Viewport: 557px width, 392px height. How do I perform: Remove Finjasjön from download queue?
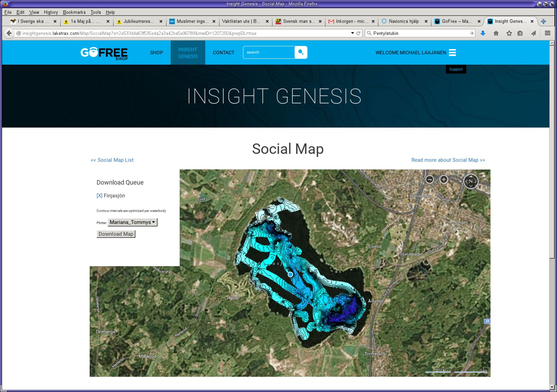coord(99,195)
